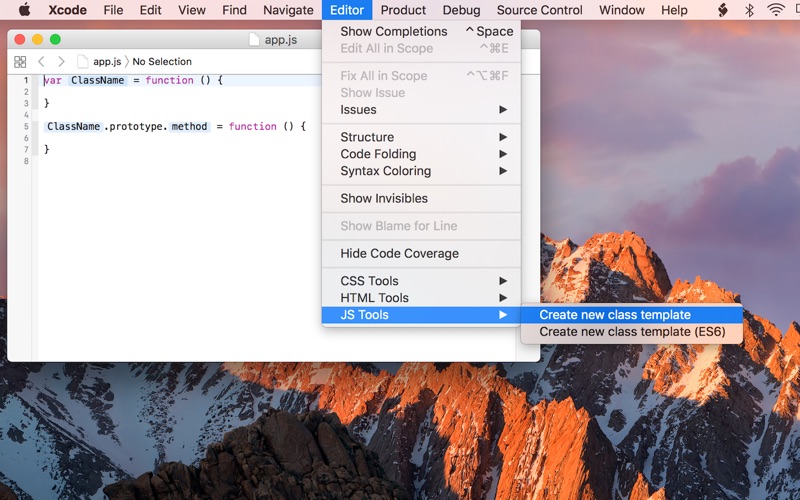Select the JS Tools menu item
This screenshot has height=500, width=800.
(x=421, y=315)
